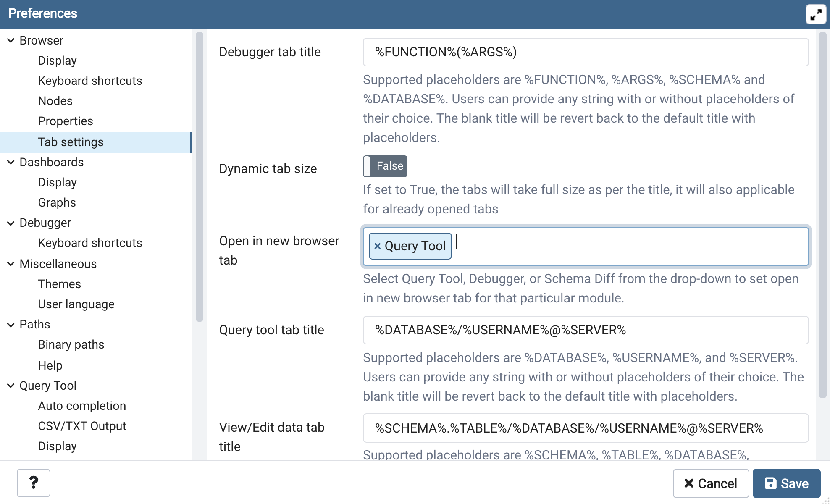Viewport: 830px width, 504px height.
Task: Click the left tree panel scrollbar
Action: (200, 176)
